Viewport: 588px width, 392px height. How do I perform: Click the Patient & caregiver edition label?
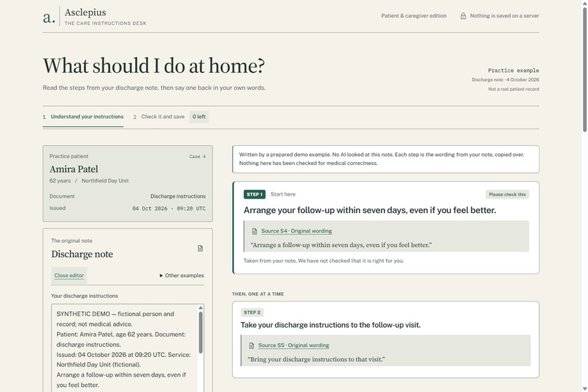pos(414,16)
